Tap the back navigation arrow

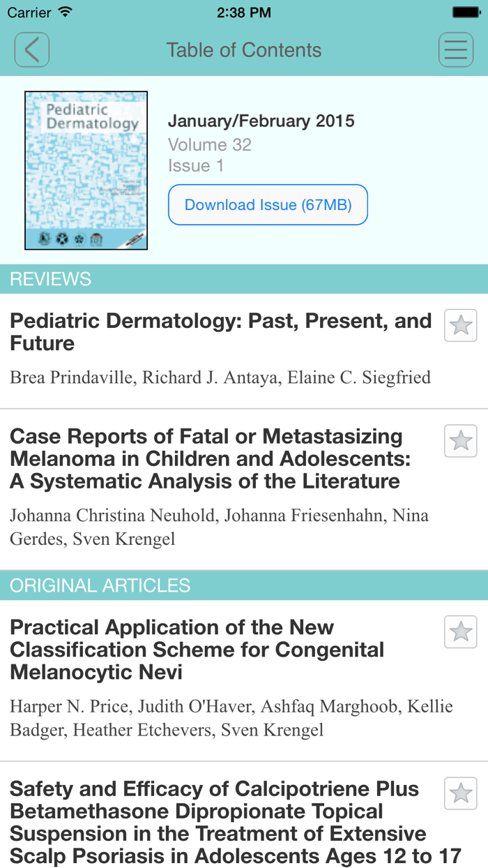tap(31, 50)
